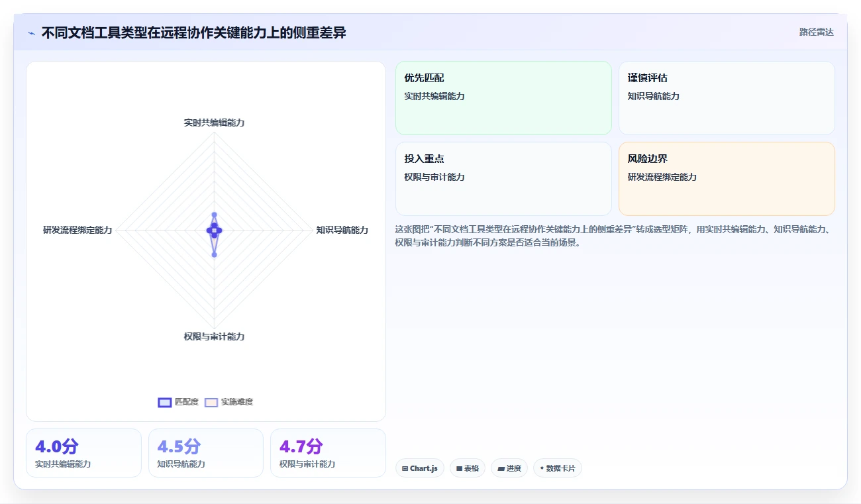Image resolution: width=861 pixels, height=504 pixels.
Task: Open the 谨慎评估 card
Action: pos(727,98)
